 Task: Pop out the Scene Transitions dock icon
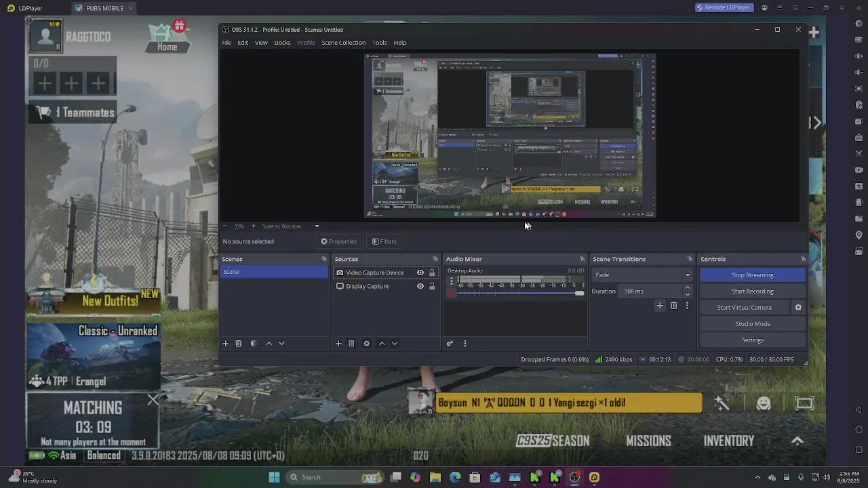click(x=690, y=259)
